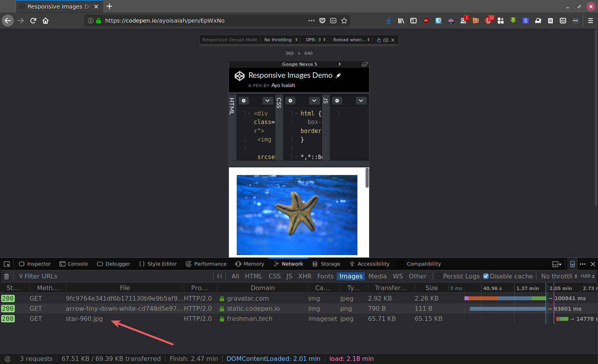This screenshot has width=598, height=364.
Task: Take screenshot with camera icon
Action: (x=386, y=40)
